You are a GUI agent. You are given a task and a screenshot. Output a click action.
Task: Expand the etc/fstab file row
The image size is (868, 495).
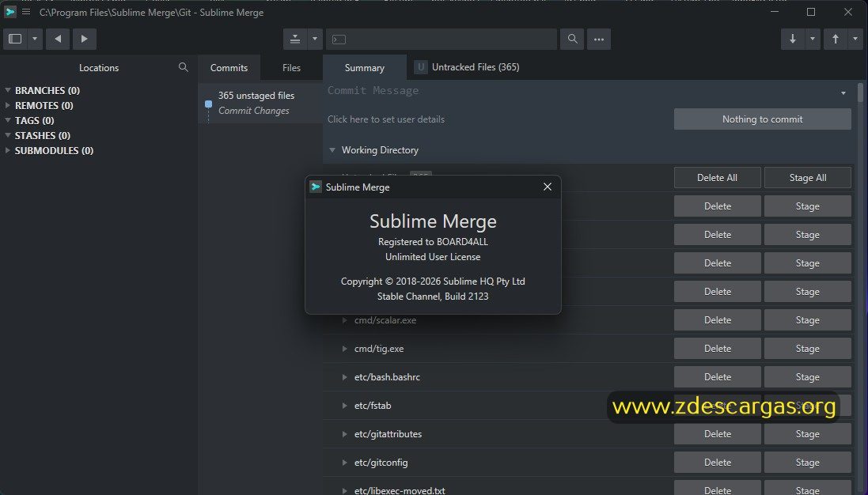pos(344,406)
